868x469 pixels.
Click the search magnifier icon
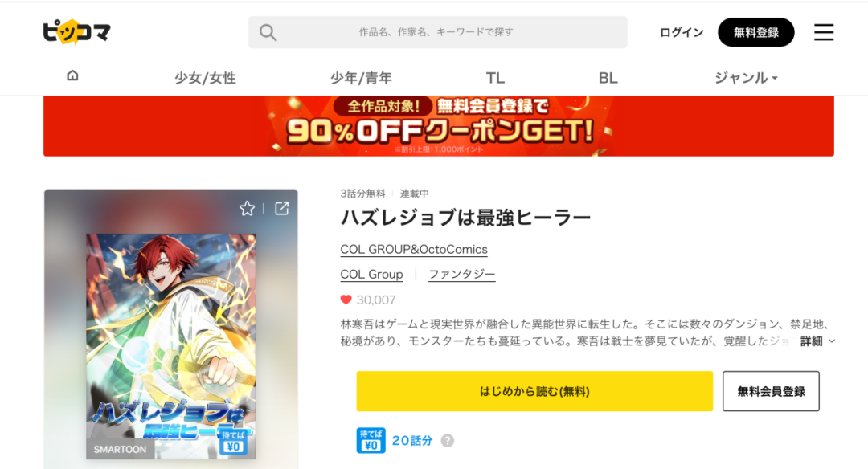tap(268, 33)
